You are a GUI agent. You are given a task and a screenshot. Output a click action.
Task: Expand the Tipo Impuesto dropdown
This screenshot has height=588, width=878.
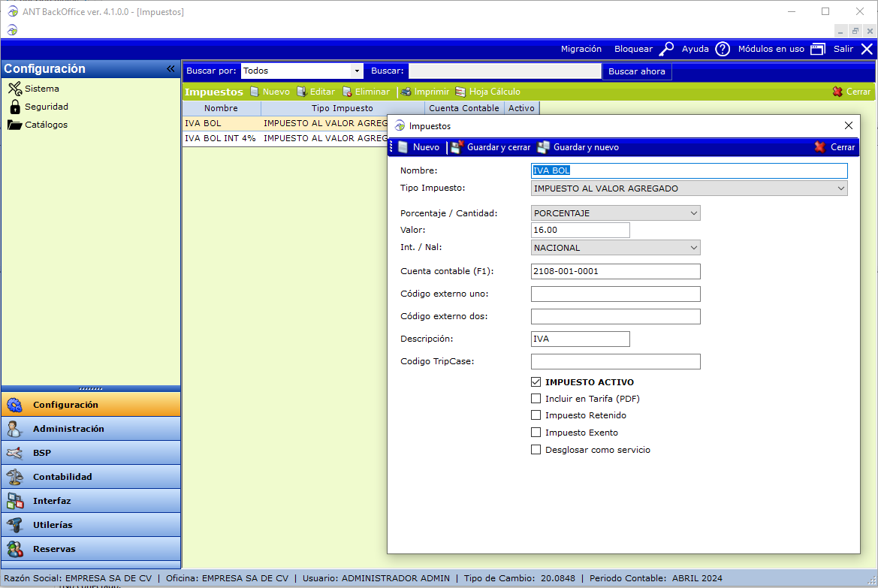(840, 188)
